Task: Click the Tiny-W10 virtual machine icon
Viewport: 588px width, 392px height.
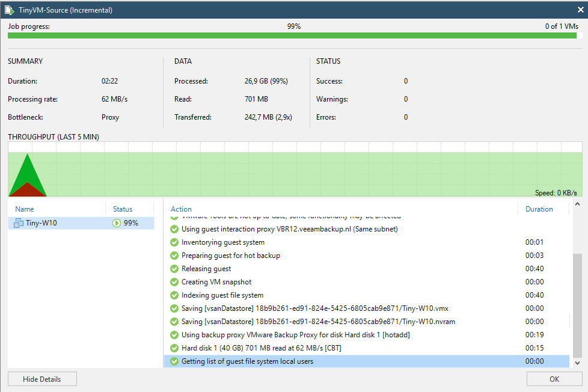Action: [19, 223]
